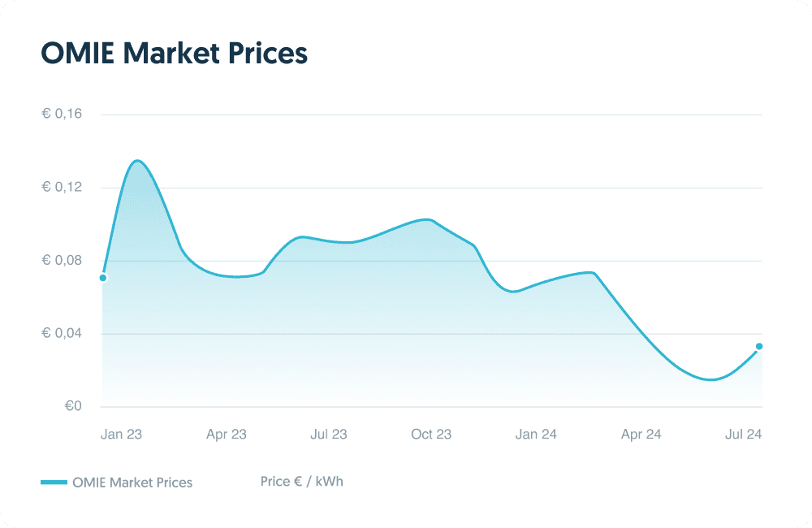Click the final data point dot
Viewport: 812px width, 528px height.
[x=759, y=347]
